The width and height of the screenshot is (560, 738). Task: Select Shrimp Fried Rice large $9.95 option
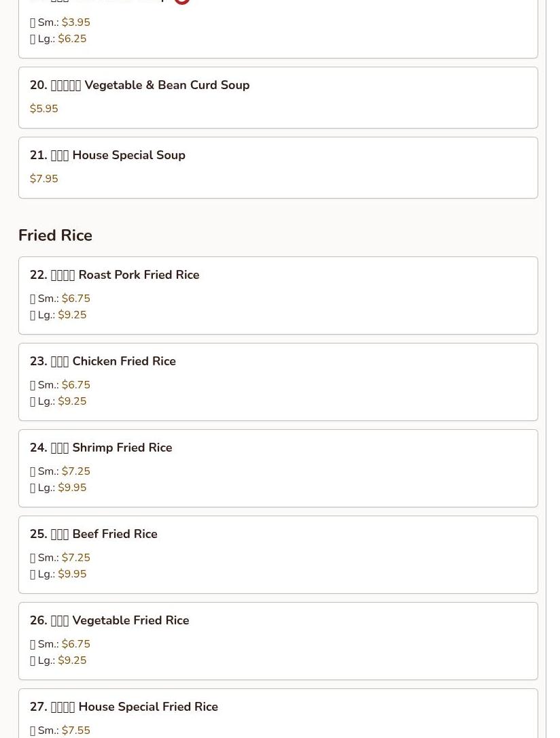(58, 488)
